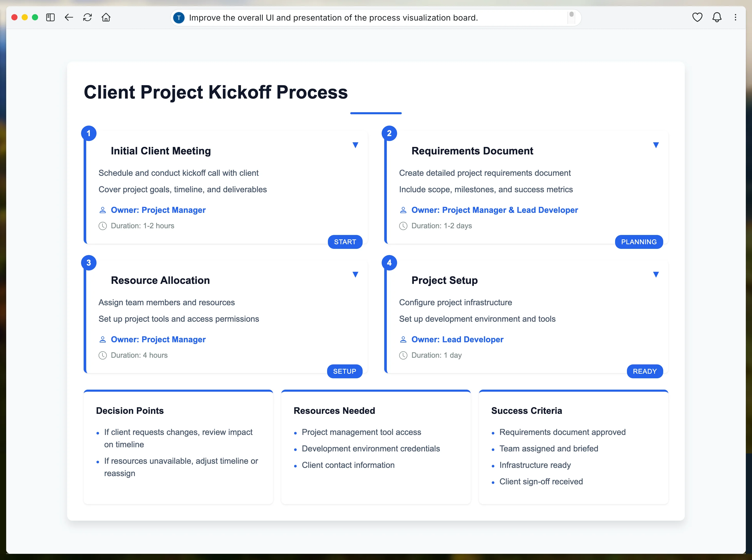Click the READY badge
This screenshot has height=560, width=752.
[x=645, y=371]
